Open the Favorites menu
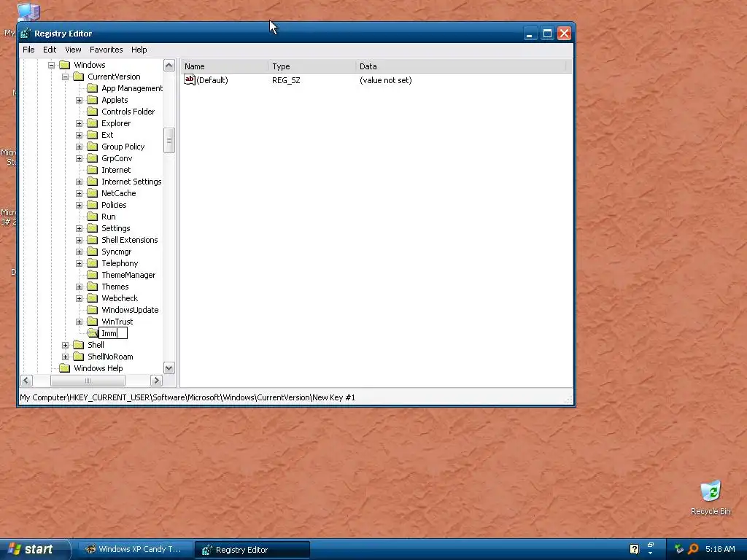This screenshot has width=747, height=560. click(x=107, y=50)
